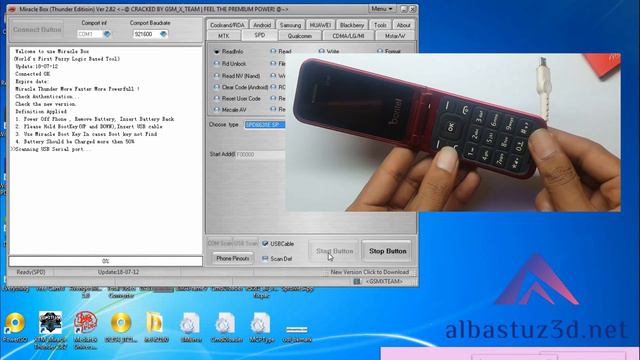Viewport: 640px width, 360px height.
Task: Switch to the Mstar/W tab
Action: click(395, 36)
